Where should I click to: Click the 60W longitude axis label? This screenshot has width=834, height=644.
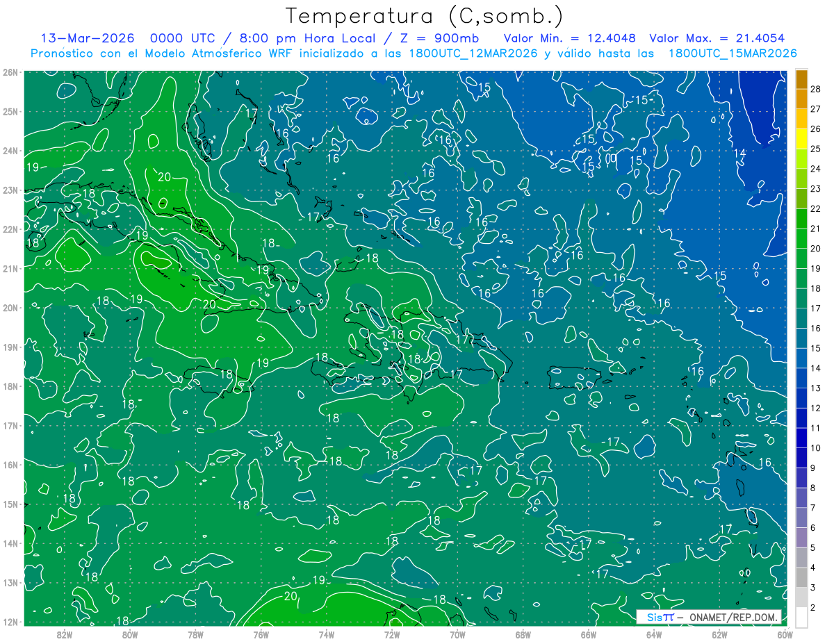tap(784, 634)
